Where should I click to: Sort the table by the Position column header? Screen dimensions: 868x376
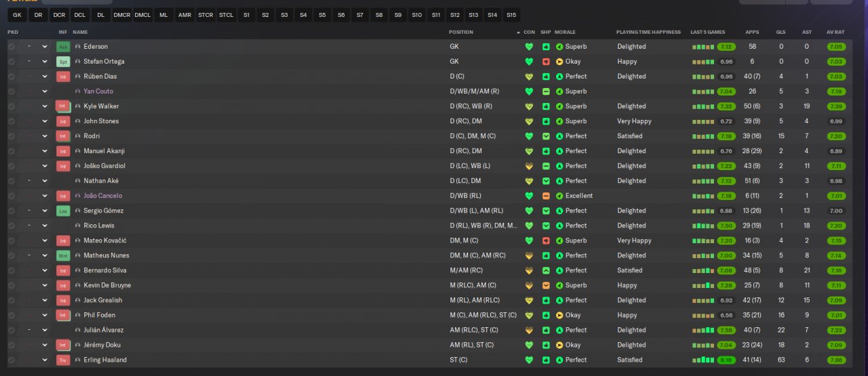tap(461, 32)
